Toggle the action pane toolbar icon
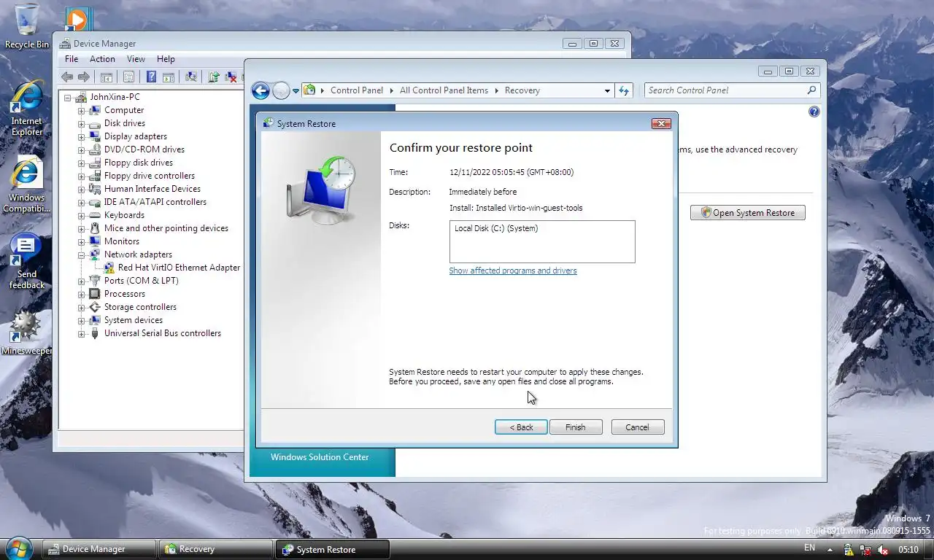The height and width of the screenshot is (560, 934). (169, 77)
